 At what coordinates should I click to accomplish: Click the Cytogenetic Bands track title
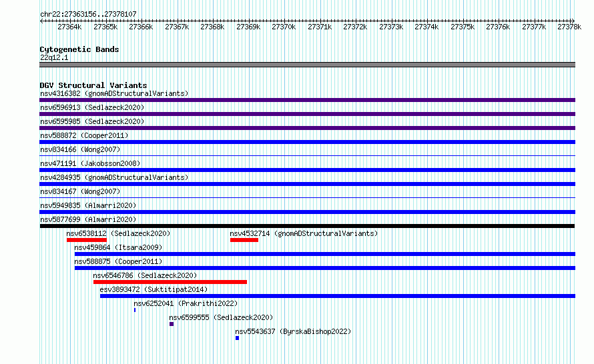tap(79, 49)
